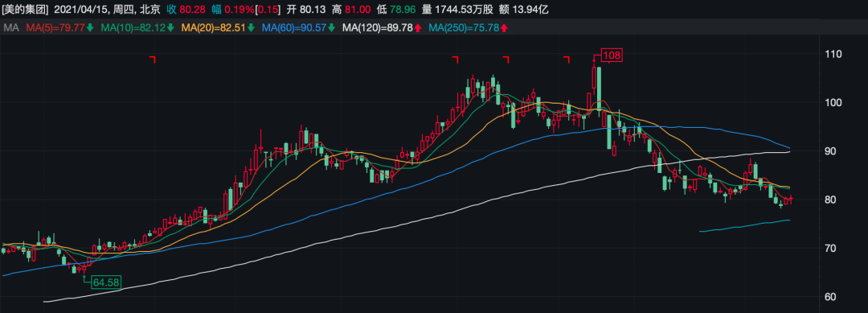Click the green down arrow beside MA(5)=79.77
The height and width of the screenshot is (313, 868).
tap(90, 27)
